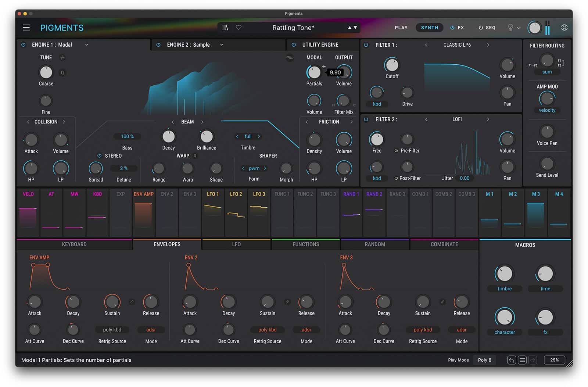Switch to the FUNCTIONS tab

pyautogui.click(x=306, y=244)
